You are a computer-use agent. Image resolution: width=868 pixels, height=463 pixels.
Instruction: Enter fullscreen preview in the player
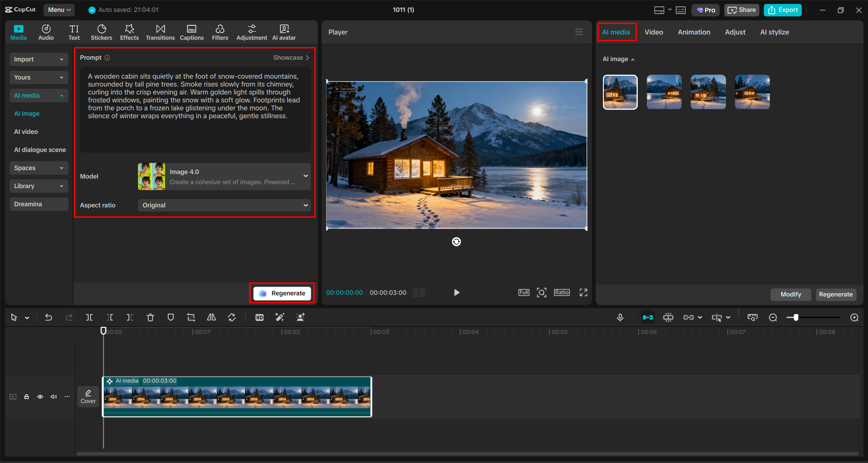583,293
